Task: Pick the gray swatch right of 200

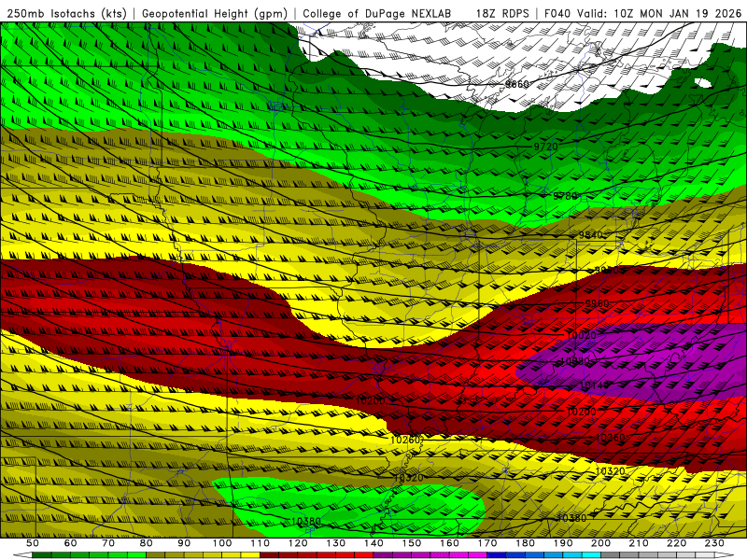Action: coord(611,555)
